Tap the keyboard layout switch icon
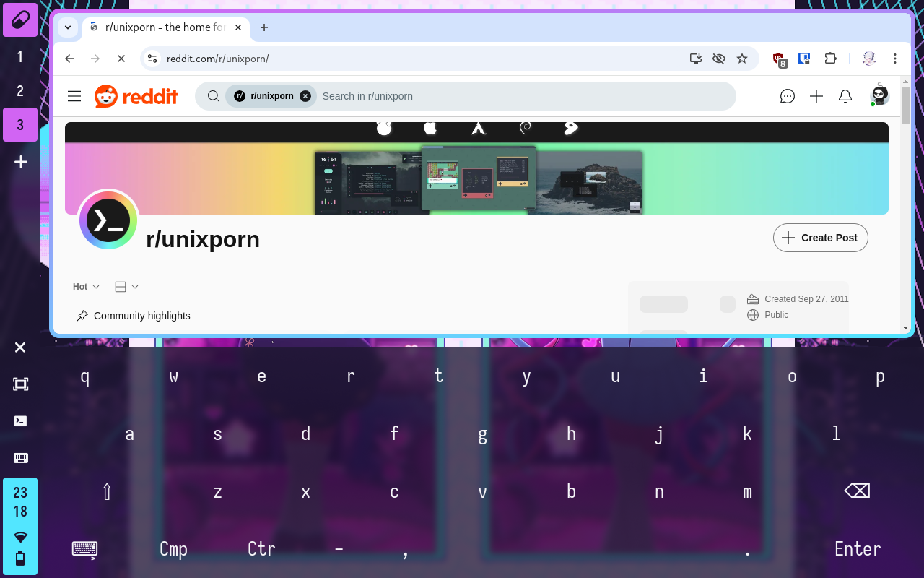Image resolution: width=924 pixels, height=578 pixels. click(x=85, y=550)
